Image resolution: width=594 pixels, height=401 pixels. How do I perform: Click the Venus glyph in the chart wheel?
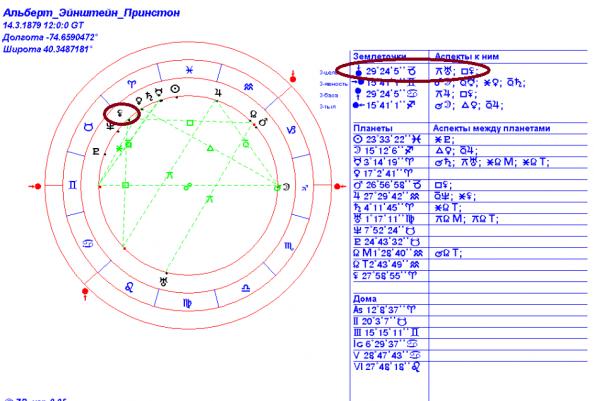139,100
